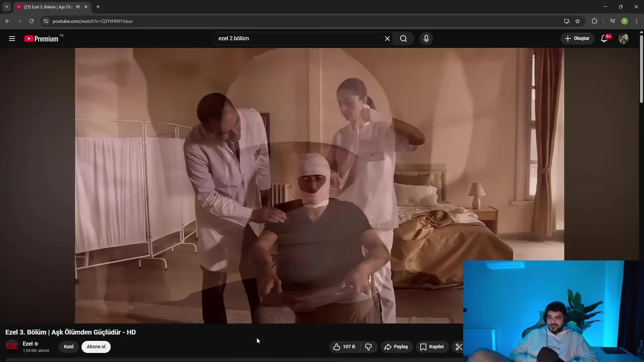Click the page vertical scrollbar

pyautogui.click(x=641, y=67)
